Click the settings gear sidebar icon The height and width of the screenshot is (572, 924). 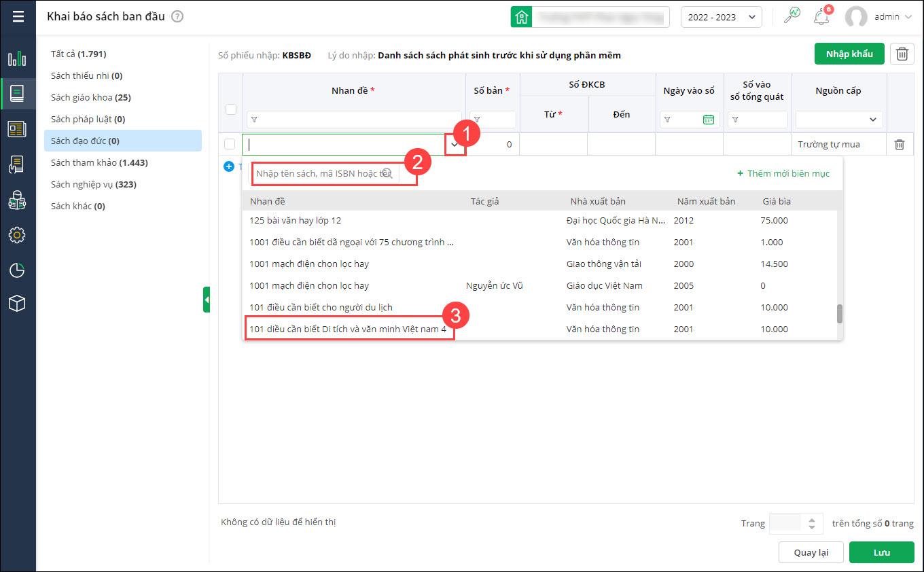click(17, 235)
